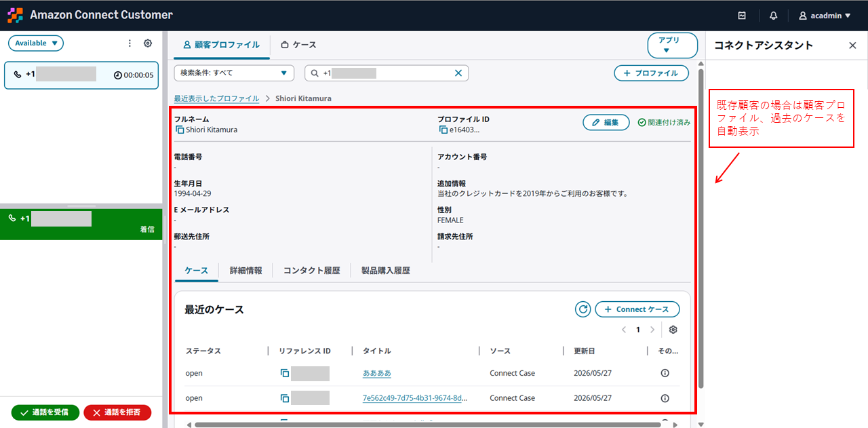Show info for the ああああ case row

(665, 373)
